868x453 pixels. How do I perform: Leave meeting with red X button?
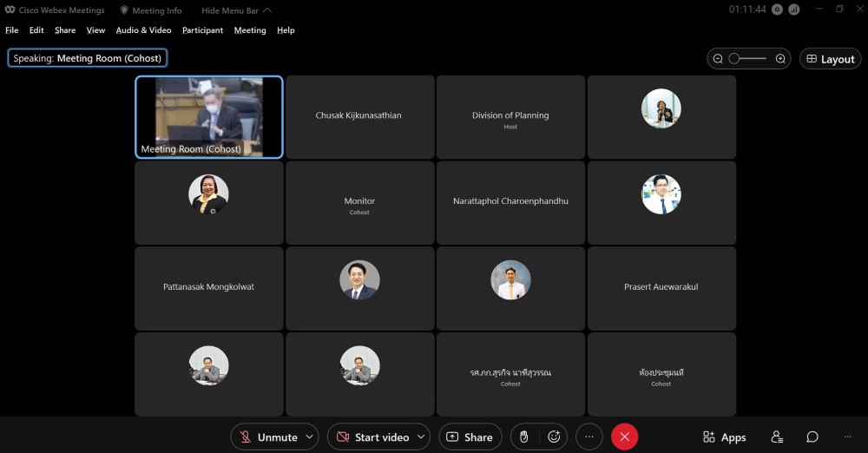tap(624, 437)
